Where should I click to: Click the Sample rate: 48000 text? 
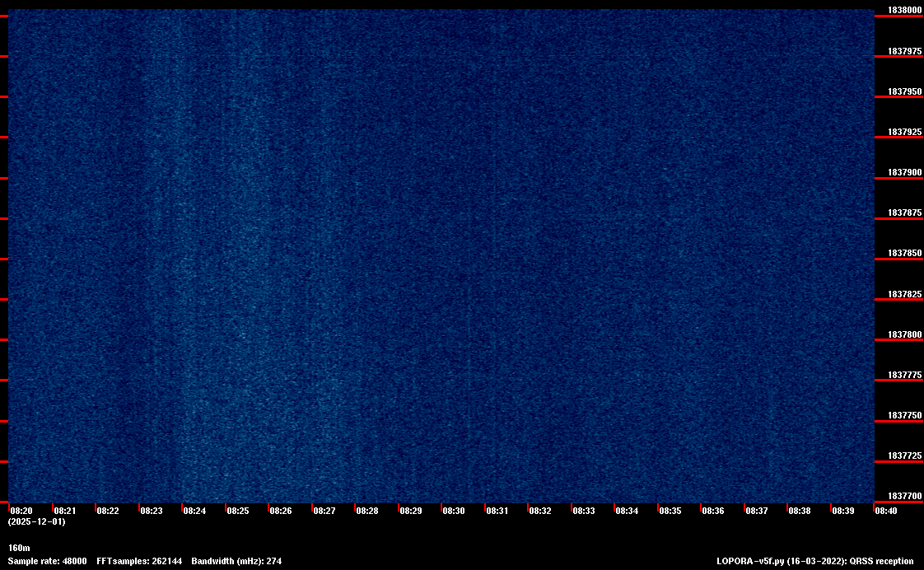47,561
